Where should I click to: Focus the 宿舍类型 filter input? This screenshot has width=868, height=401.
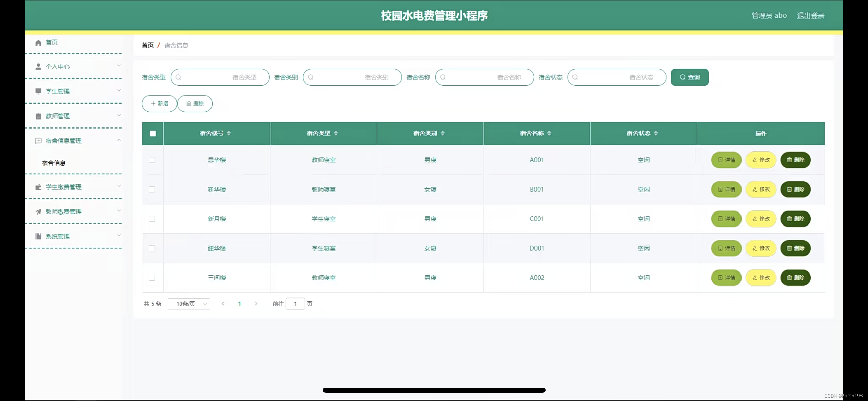220,77
